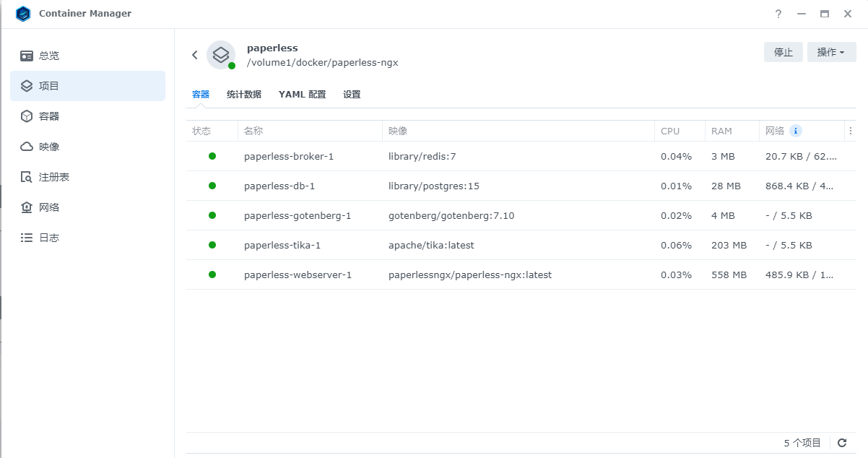868x458 pixels.
Task: Select the paperless-db-1 container row
Action: tap(279, 186)
